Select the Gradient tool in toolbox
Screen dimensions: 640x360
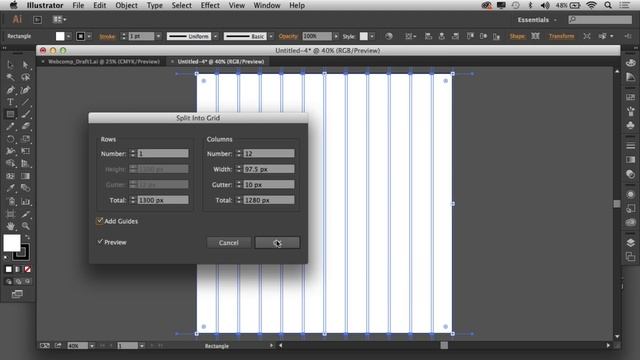pyautogui.click(x=26, y=176)
